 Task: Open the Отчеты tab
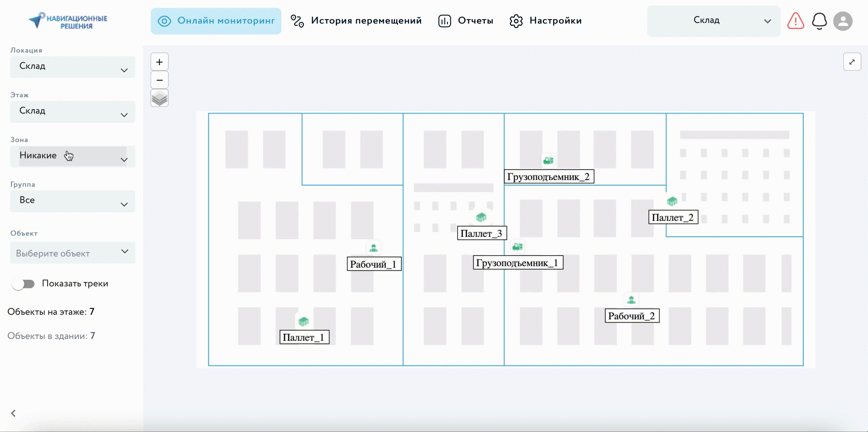(x=465, y=21)
